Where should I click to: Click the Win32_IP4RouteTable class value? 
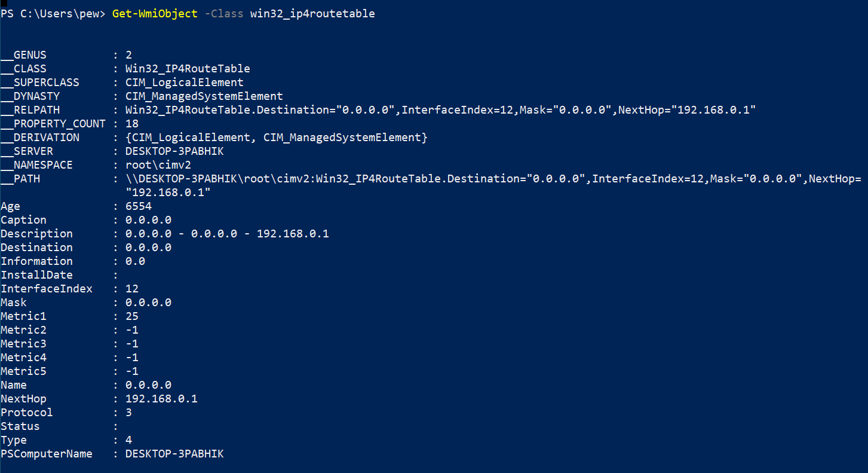[x=188, y=69]
